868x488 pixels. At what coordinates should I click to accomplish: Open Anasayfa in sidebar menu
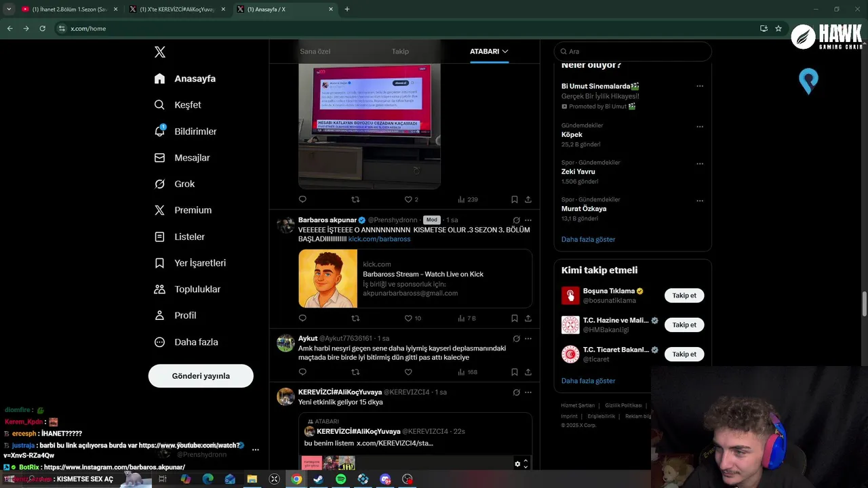click(x=185, y=79)
